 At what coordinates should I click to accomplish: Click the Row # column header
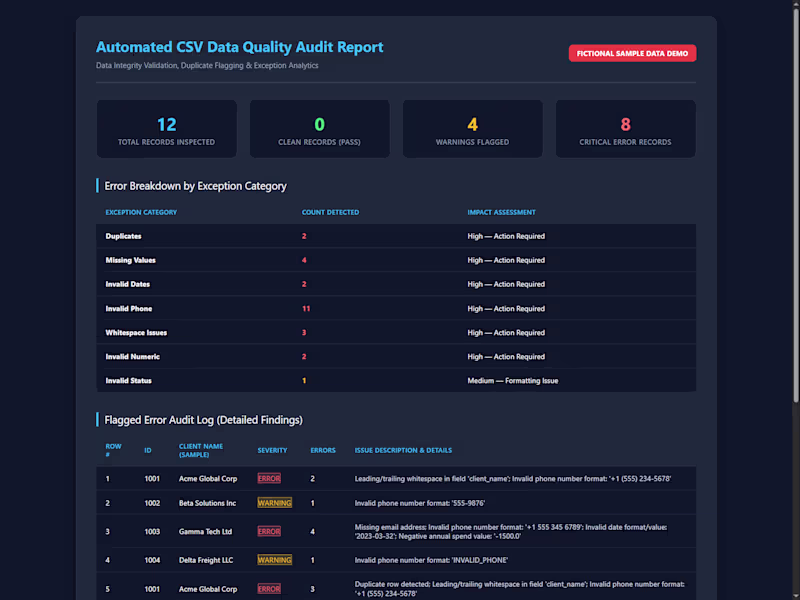[113, 450]
